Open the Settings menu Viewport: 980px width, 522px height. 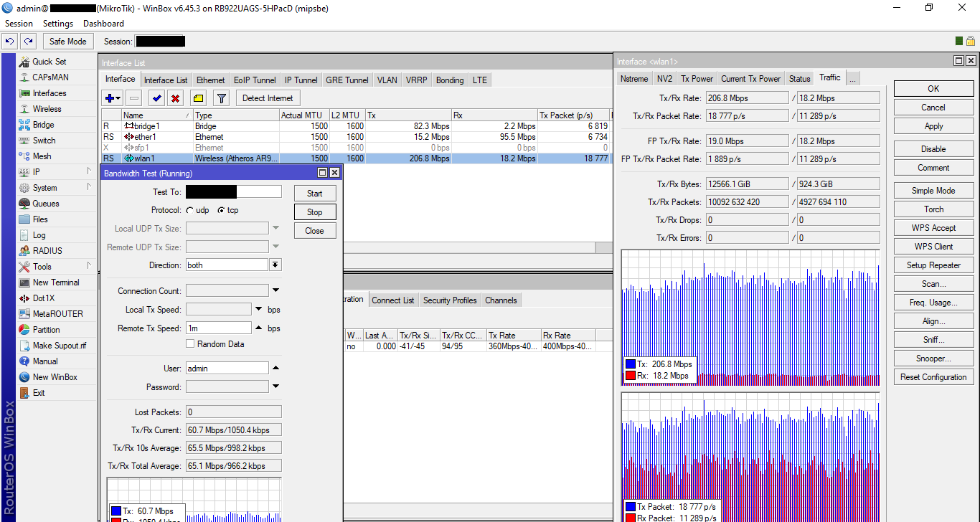(x=58, y=24)
